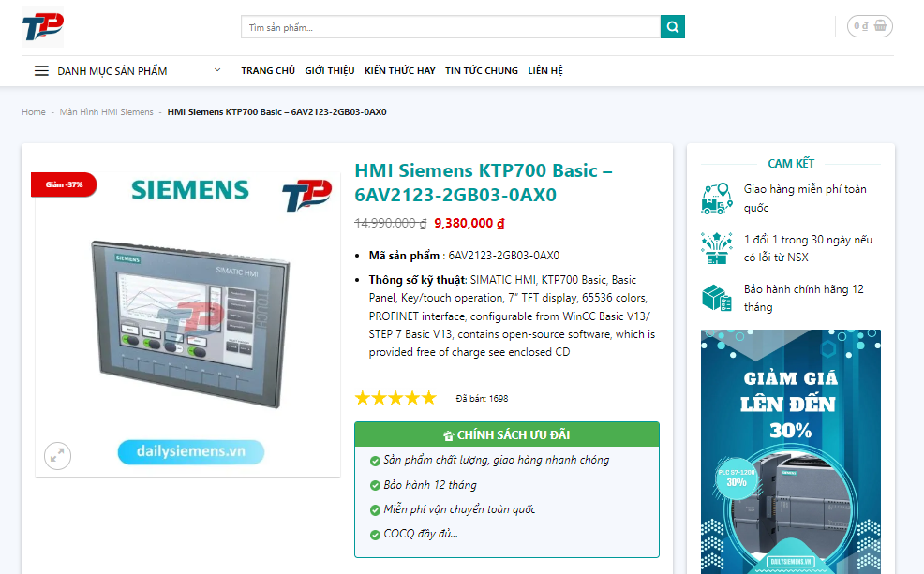Click the Thông số kỹ thuật description
This screenshot has width=924, height=574.
(512, 316)
